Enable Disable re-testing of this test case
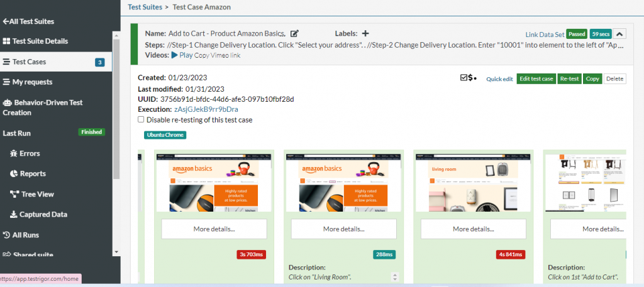The height and width of the screenshot is (287, 644). click(142, 119)
